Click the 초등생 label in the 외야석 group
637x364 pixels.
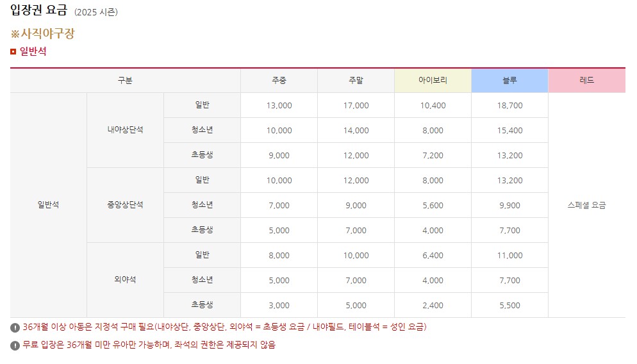click(x=202, y=304)
